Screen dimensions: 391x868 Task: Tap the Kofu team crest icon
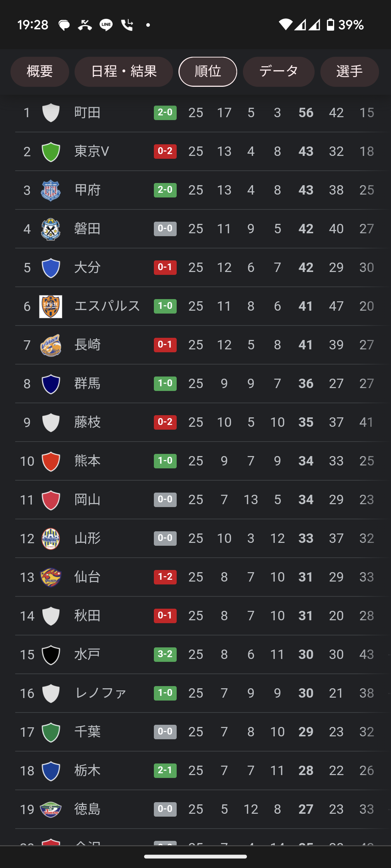tap(51, 190)
